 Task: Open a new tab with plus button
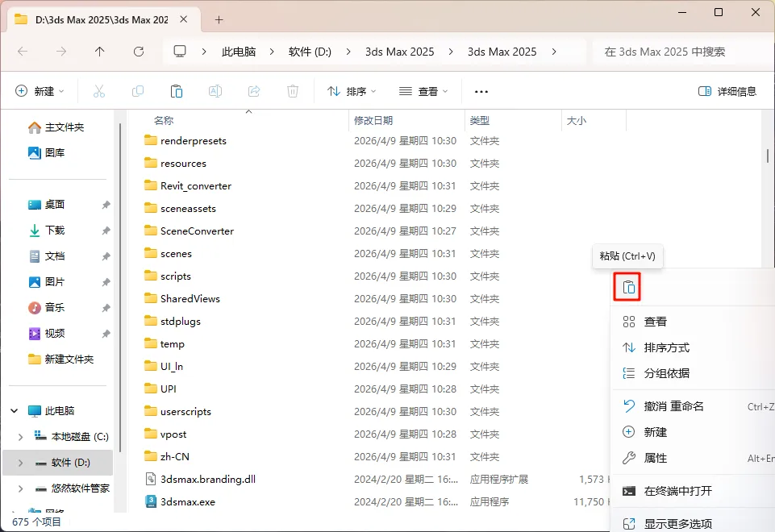point(219,20)
